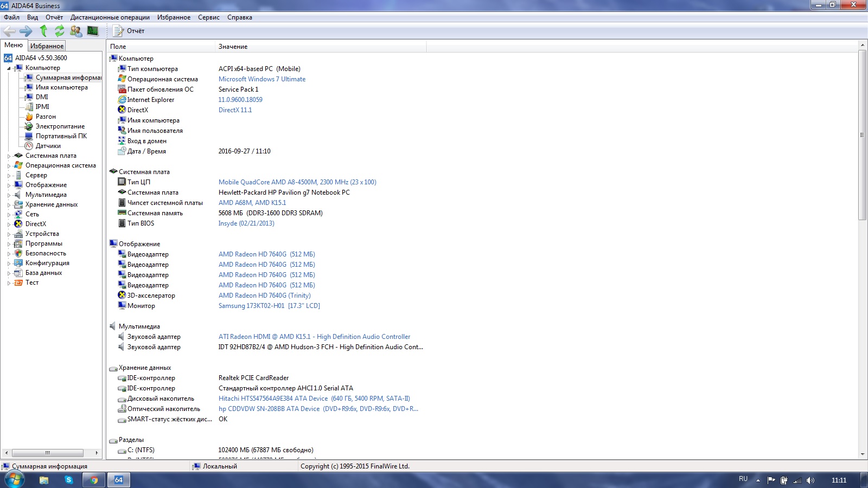The image size is (868, 488).
Task: Open Internet Explorer version 11.0.9600.18059 link
Action: point(240,100)
